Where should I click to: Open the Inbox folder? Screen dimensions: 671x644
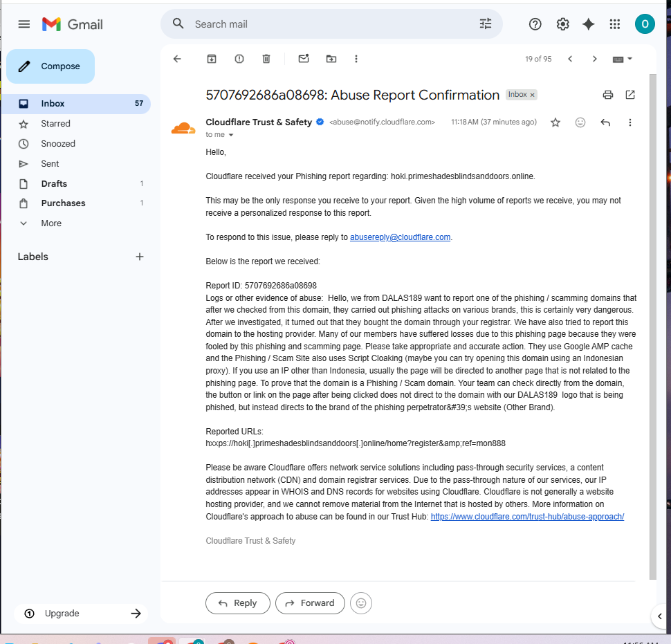point(75,104)
